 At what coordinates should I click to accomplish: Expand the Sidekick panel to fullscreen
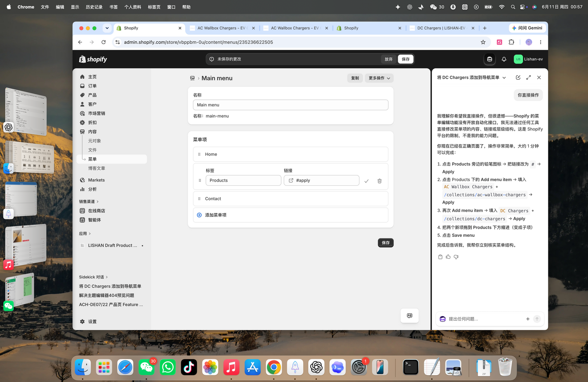[x=528, y=78]
